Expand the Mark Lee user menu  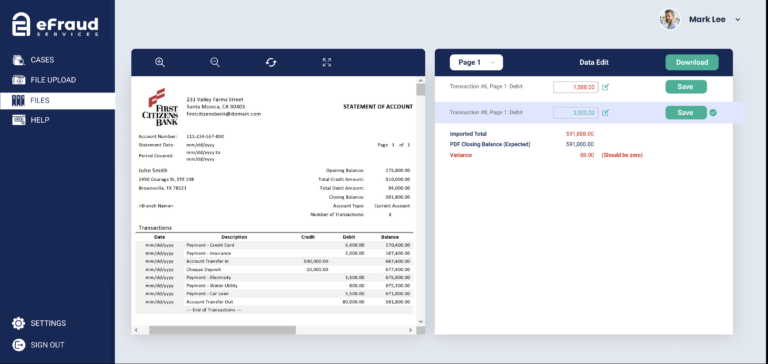(738, 20)
